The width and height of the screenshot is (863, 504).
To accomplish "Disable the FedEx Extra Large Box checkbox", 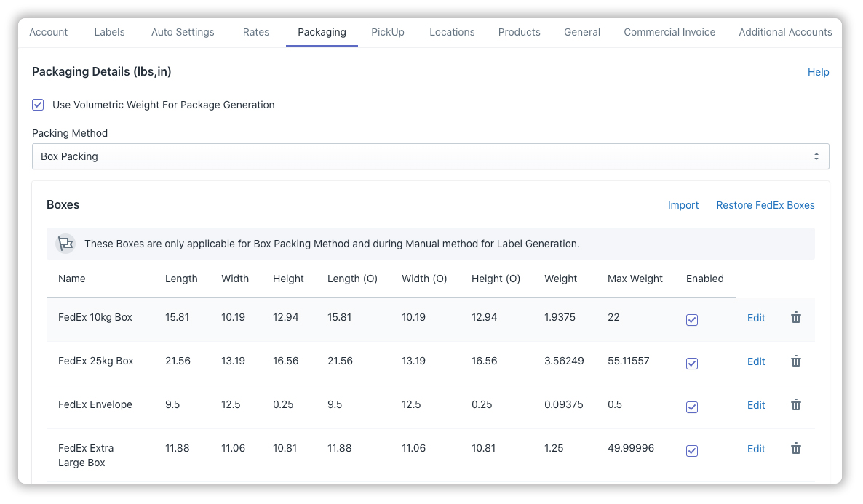I will 692,451.
